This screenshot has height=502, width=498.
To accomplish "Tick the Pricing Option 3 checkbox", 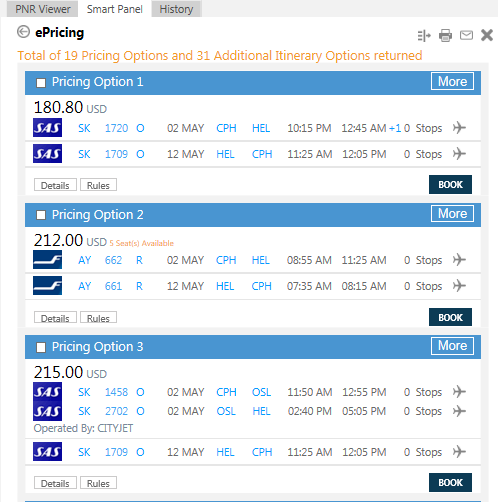I will click(41, 347).
